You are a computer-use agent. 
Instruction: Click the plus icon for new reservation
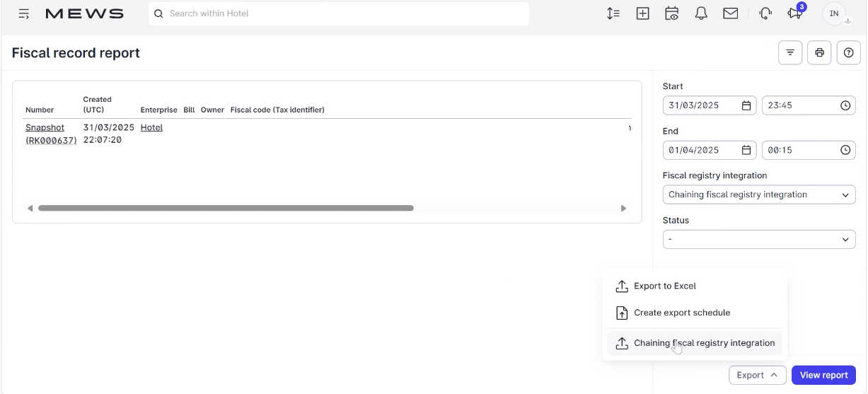[x=642, y=13]
